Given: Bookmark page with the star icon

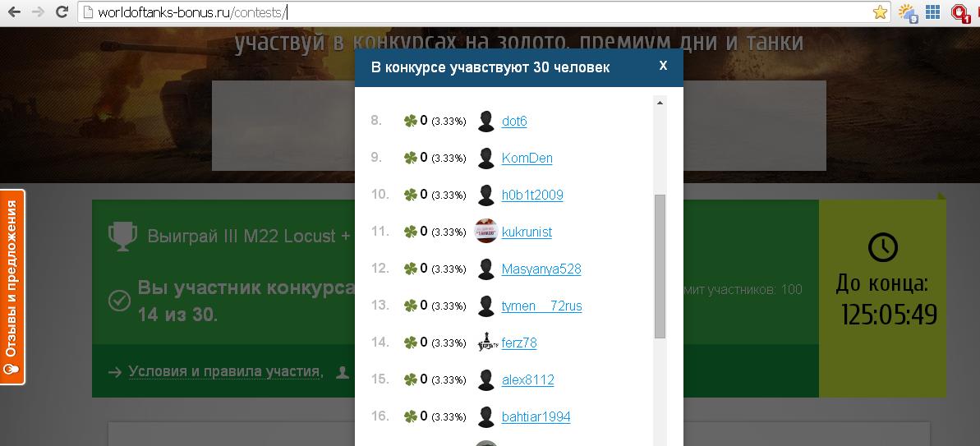Looking at the screenshot, I should click(x=880, y=11).
